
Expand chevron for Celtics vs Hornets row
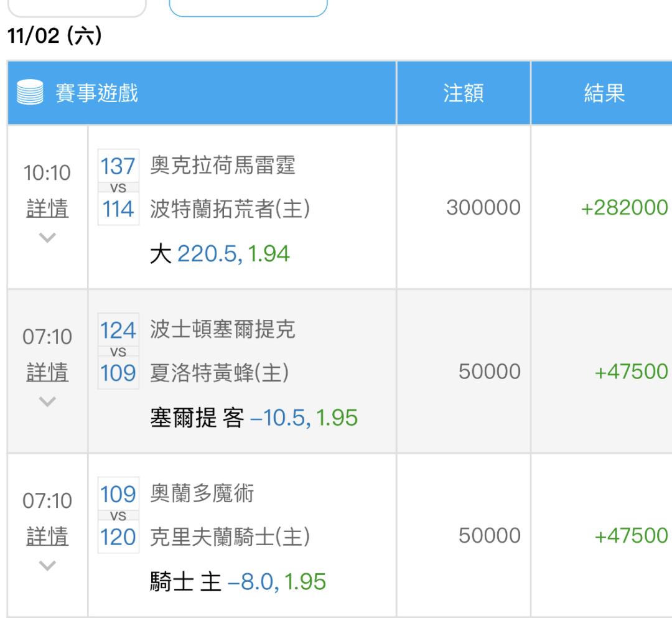tap(47, 401)
